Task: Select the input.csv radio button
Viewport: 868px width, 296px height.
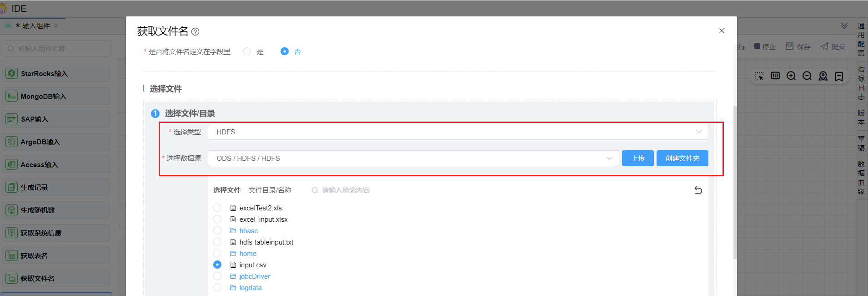Action: pos(217,265)
